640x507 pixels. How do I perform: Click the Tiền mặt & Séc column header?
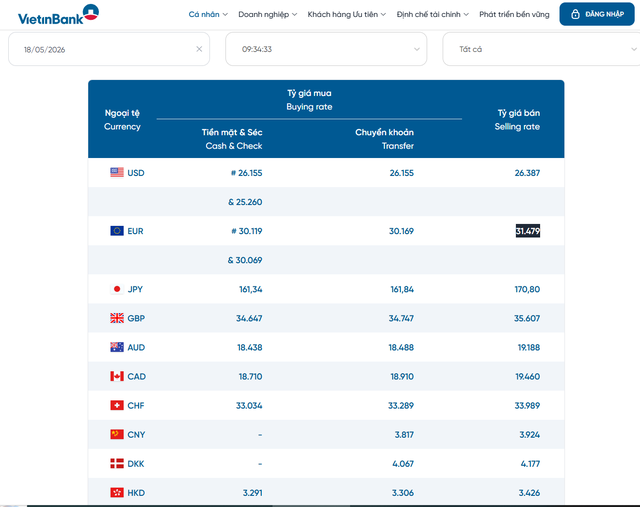232,139
